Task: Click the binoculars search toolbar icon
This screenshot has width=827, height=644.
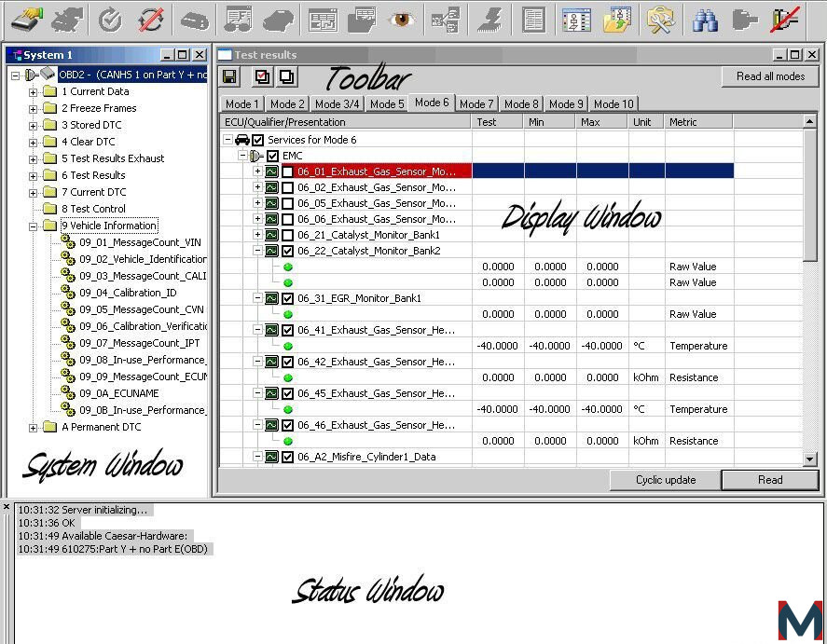Action: coord(705,21)
